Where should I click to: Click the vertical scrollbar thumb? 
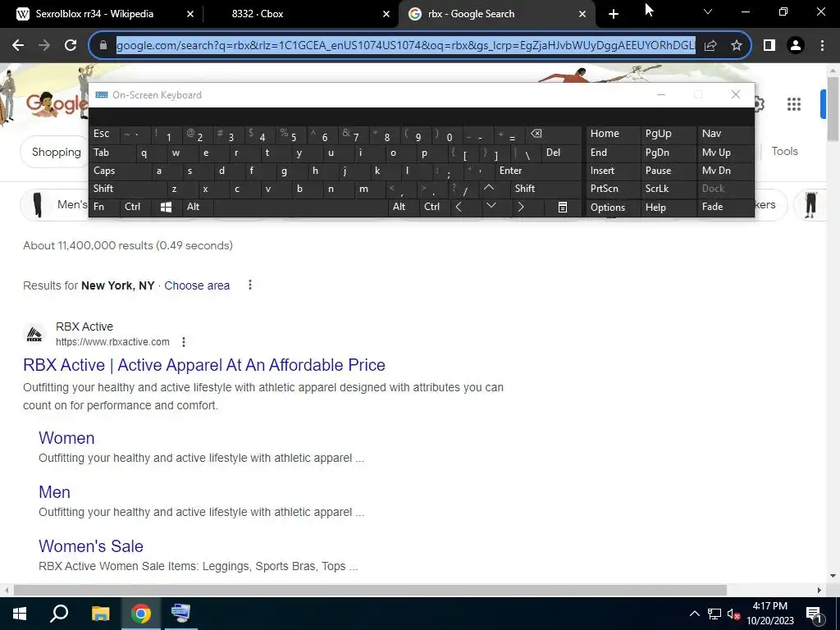tap(833, 110)
